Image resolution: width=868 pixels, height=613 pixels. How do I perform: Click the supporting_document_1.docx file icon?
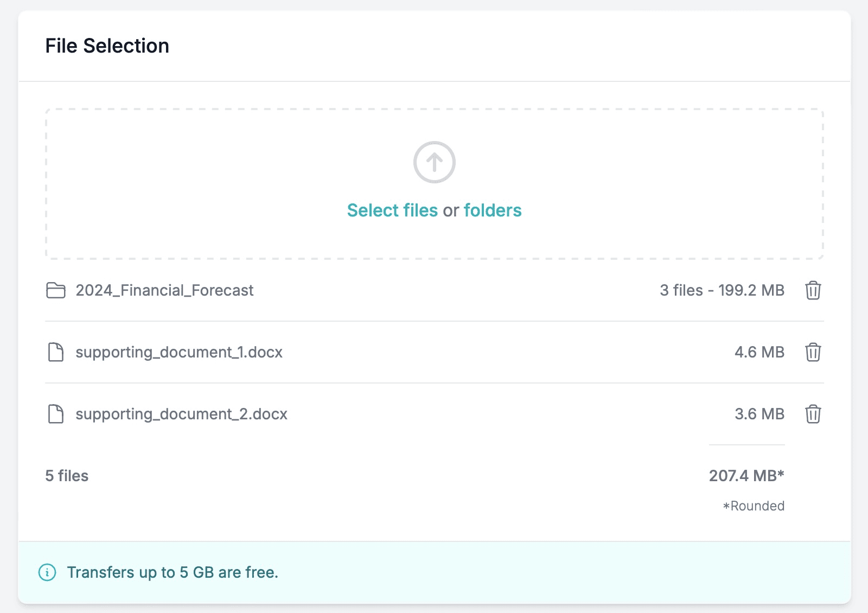[56, 352]
